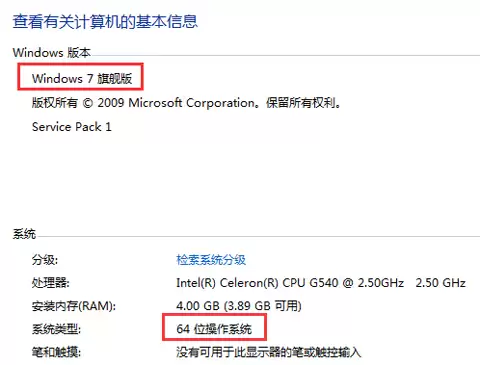Click the 处理器 label
The image size is (480, 365).
[51, 283]
